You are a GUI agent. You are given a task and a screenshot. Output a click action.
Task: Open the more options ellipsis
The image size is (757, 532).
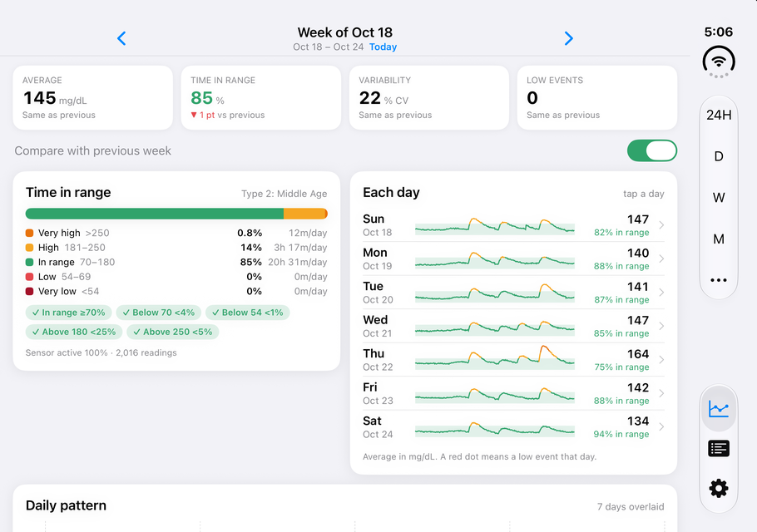point(719,280)
